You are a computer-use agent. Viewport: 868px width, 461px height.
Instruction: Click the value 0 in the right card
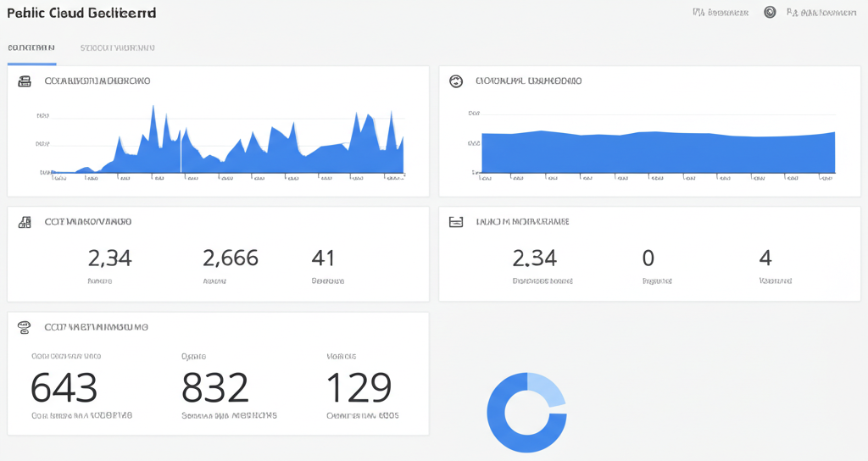pyautogui.click(x=648, y=258)
